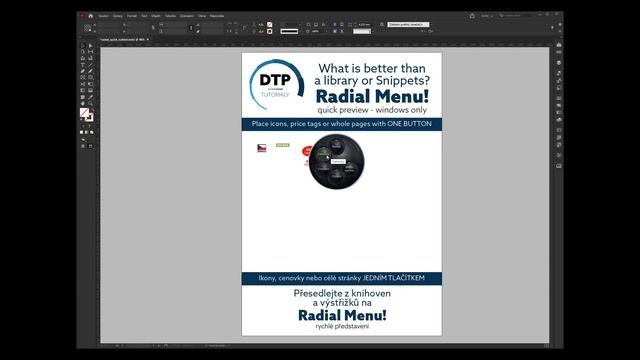Select the Rectangle Frame tool
Image resolution: width=640 pixels, height=360 pixels.
tap(82, 77)
